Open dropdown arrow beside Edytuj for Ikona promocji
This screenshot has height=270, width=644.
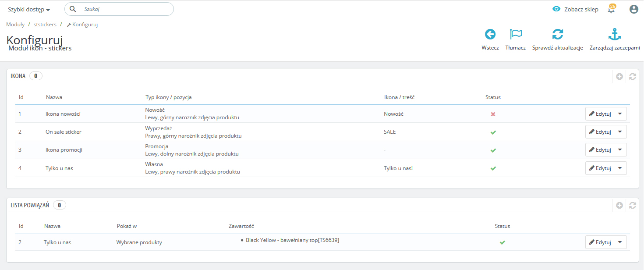pyautogui.click(x=619, y=150)
